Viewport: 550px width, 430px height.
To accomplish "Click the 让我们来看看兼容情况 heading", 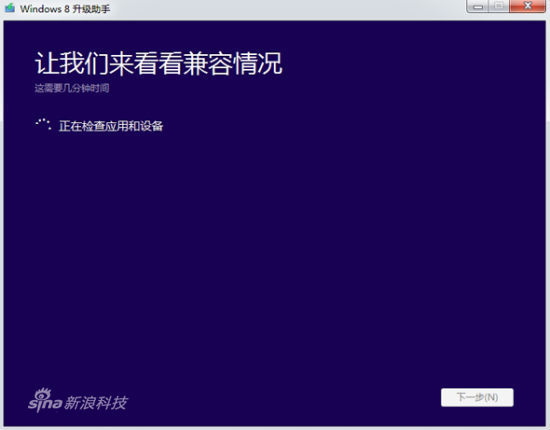I will click(159, 64).
